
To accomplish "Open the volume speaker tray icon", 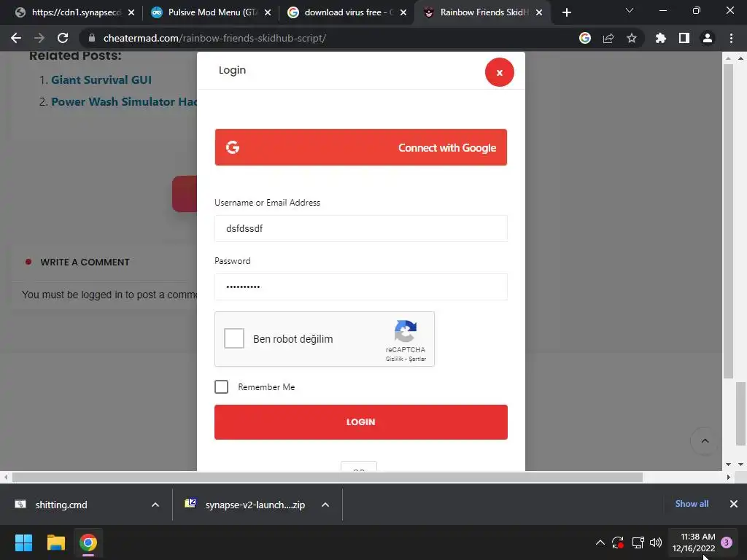I will pyautogui.click(x=656, y=542).
